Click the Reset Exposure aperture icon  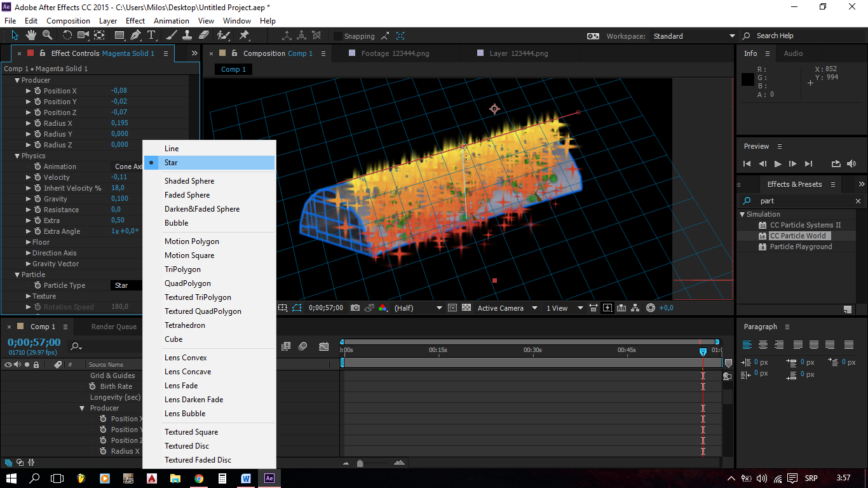tap(651, 308)
